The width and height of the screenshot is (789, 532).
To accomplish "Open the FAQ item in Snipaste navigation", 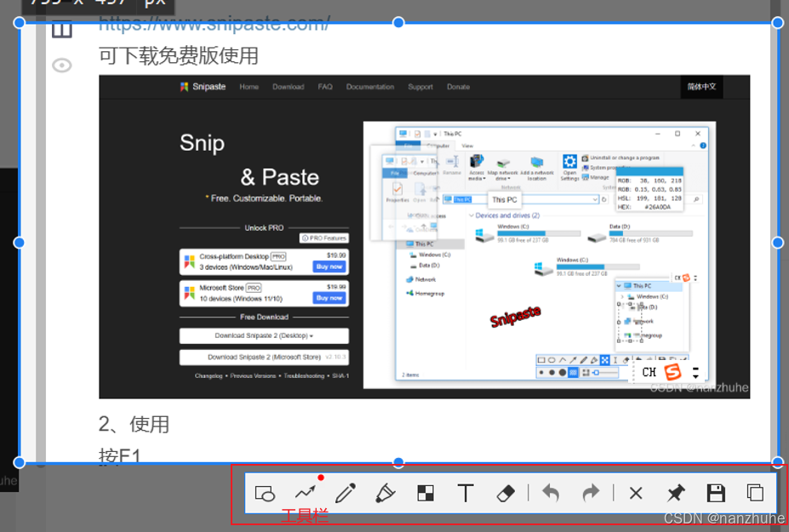I will click(325, 87).
